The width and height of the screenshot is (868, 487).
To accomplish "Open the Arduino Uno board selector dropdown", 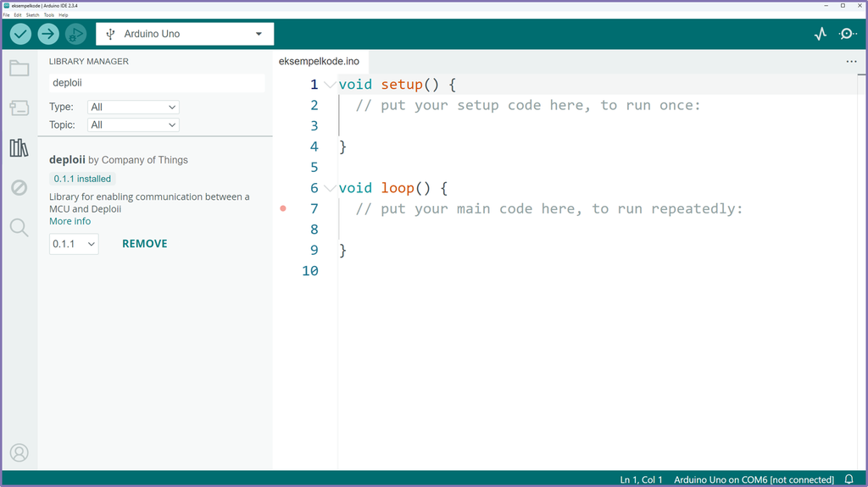I will tap(185, 34).
